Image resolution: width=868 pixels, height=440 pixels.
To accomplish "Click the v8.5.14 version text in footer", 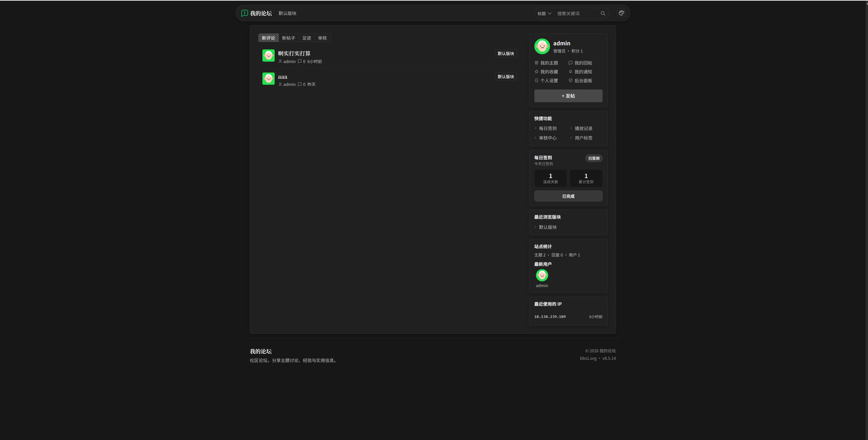I will [x=609, y=358].
